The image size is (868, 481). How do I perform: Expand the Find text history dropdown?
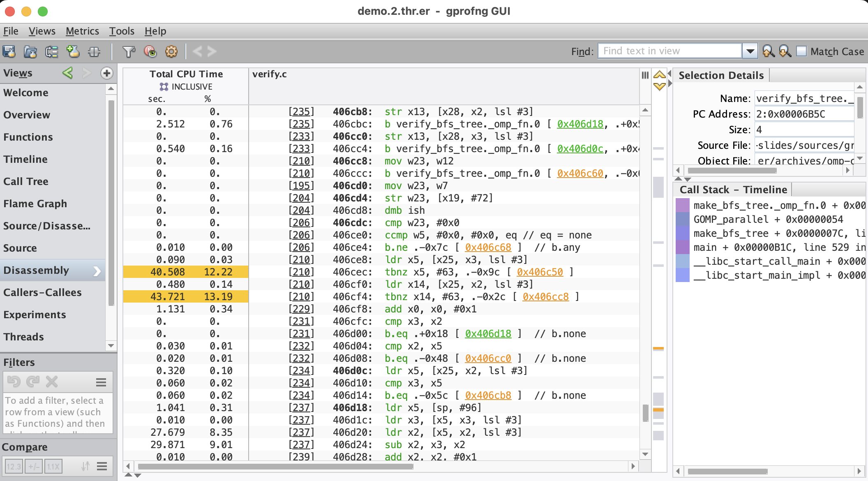(750, 51)
